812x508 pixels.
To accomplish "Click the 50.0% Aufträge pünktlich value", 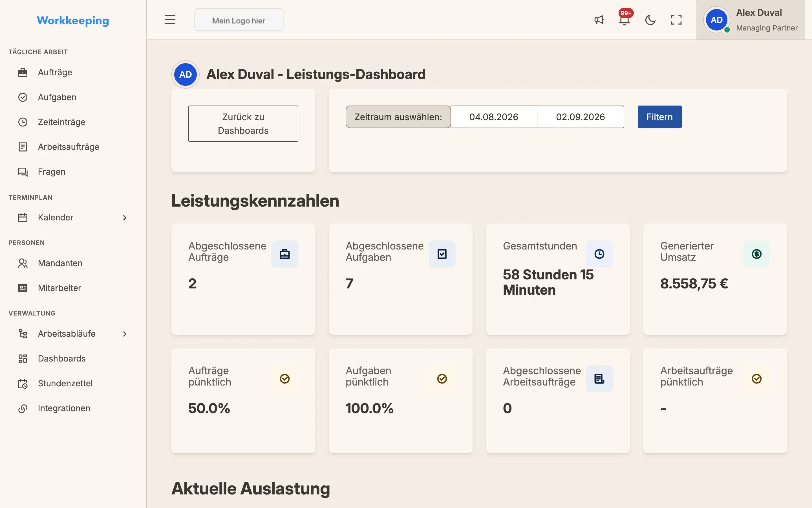I will coord(209,408).
